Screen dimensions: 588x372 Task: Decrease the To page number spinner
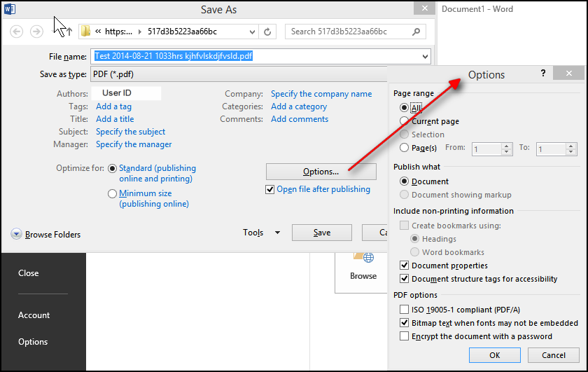pos(570,152)
